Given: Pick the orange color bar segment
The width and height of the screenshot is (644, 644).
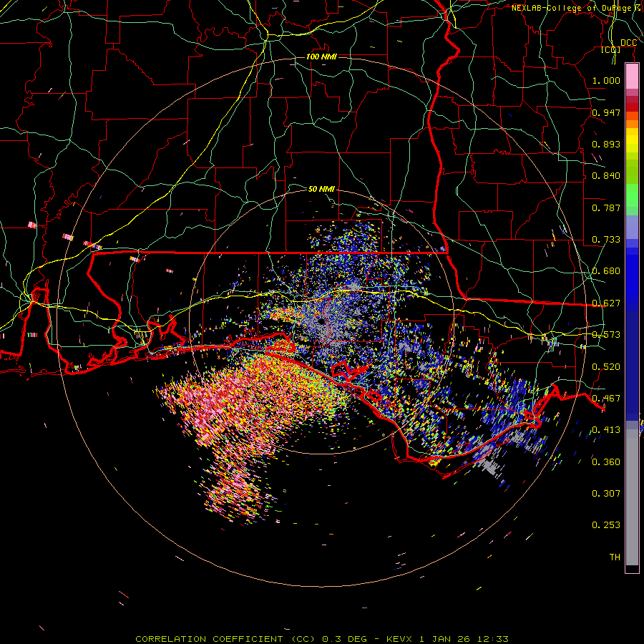Looking at the screenshot, I should 632,124.
